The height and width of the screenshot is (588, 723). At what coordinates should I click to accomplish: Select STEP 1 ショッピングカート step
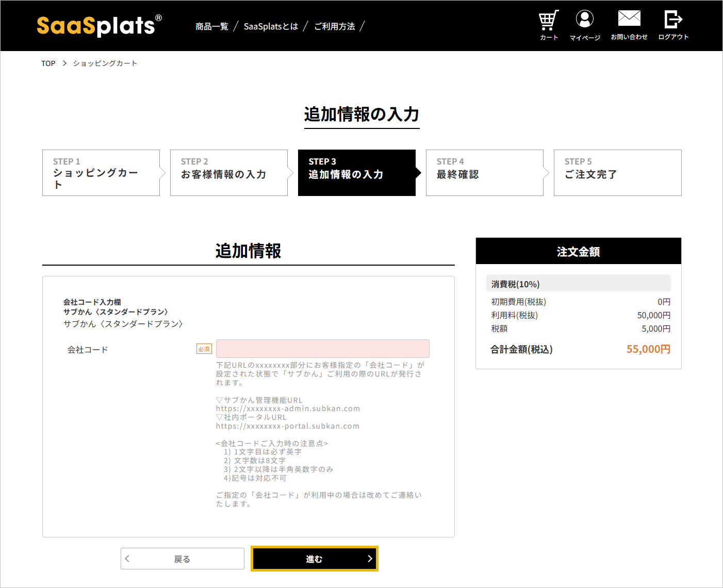pyautogui.click(x=101, y=173)
